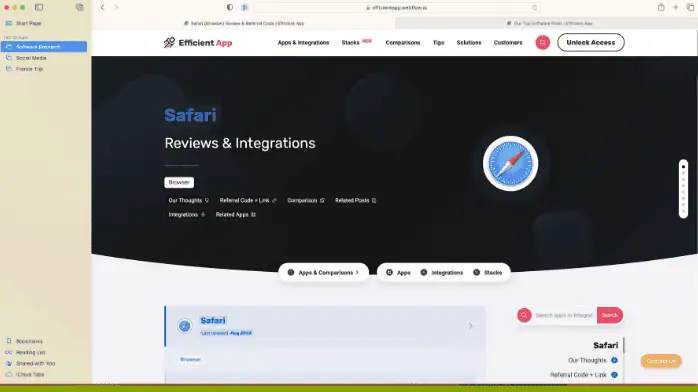Image resolution: width=698 pixels, height=392 pixels.
Task: Jump to the Integrations section link
Action: click(186, 214)
